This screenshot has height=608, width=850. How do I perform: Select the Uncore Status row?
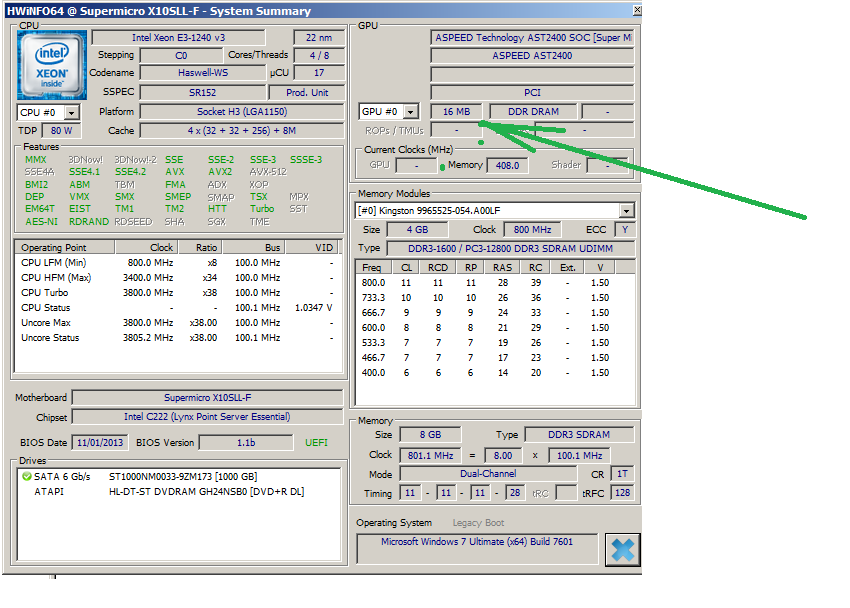click(x=177, y=338)
